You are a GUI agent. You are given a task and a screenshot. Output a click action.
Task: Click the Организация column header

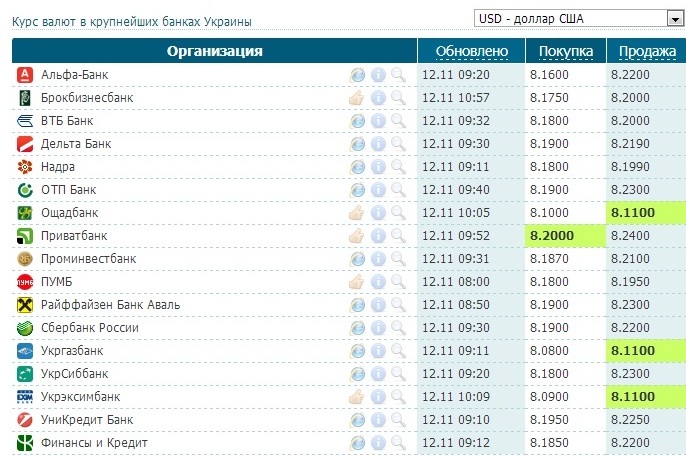coord(214,51)
